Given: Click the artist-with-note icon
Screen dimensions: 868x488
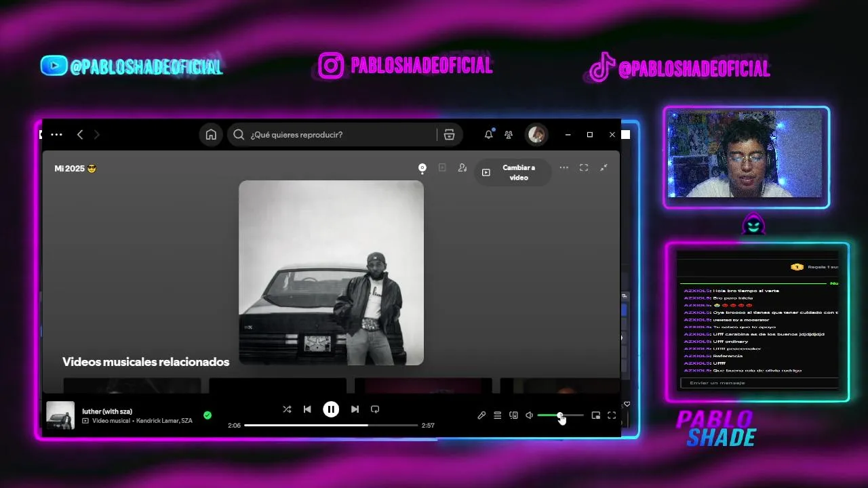Looking at the screenshot, I should tap(462, 167).
